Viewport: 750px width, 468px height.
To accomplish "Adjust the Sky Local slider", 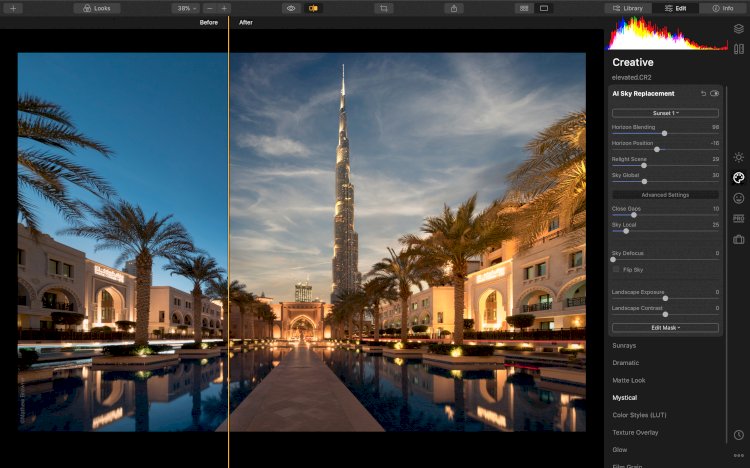I will [626, 231].
